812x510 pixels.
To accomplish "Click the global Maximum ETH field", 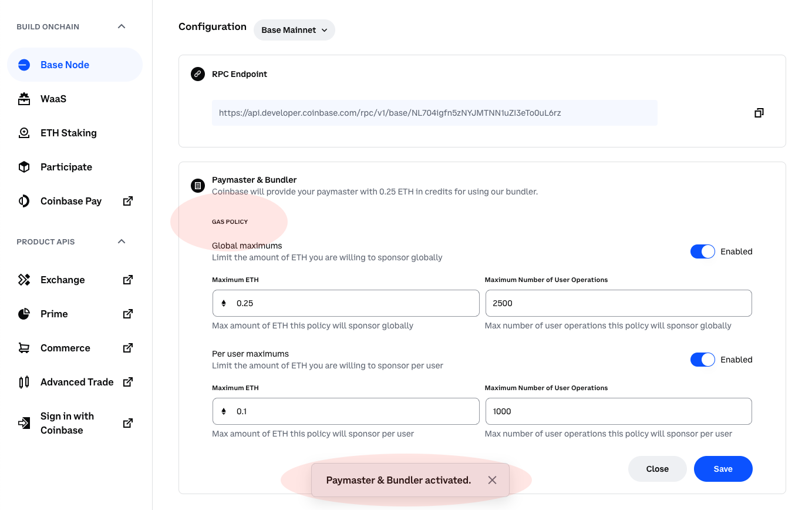I will [352, 303].
